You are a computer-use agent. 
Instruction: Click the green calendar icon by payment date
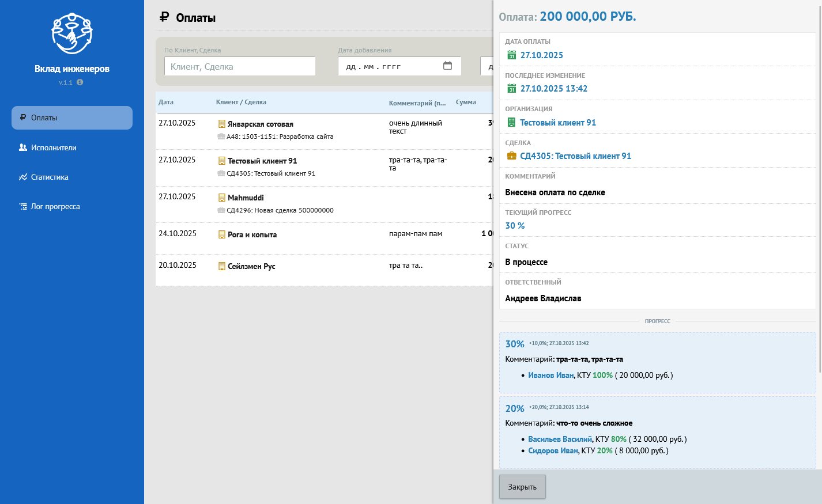(x=511, y=55)
